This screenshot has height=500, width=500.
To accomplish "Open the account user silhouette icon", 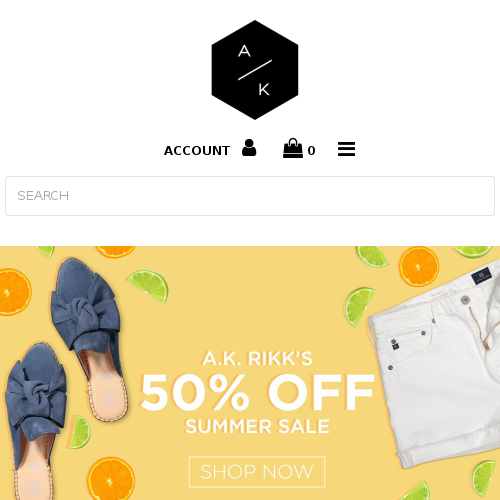I will click(249, 148).
